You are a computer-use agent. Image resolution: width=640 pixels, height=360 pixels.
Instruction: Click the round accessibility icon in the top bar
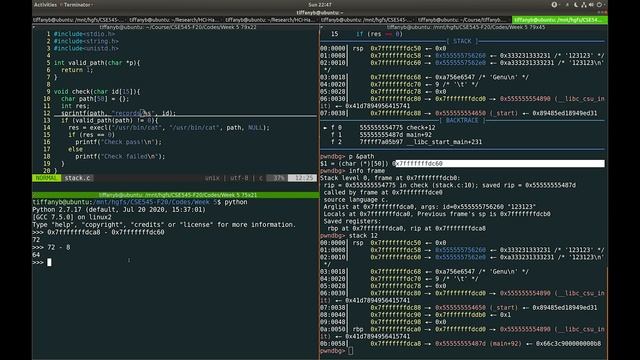554,4
